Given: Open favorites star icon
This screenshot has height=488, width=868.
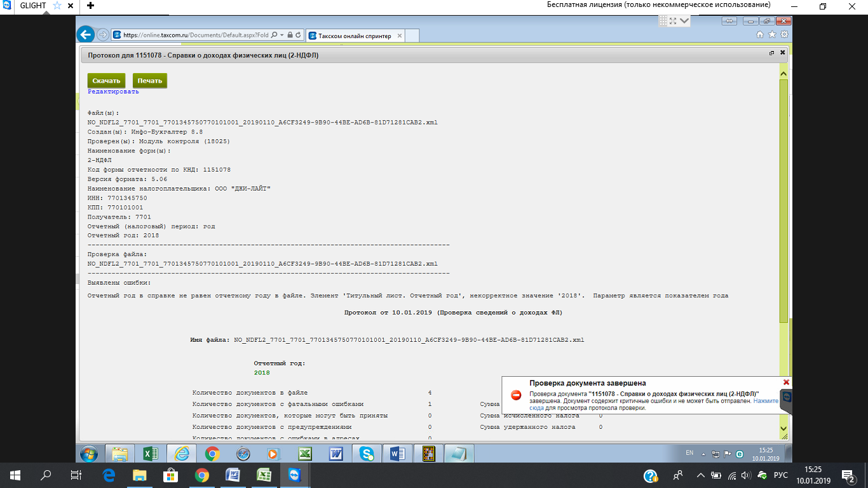Looking at the screenshot, I should point(772,35).
